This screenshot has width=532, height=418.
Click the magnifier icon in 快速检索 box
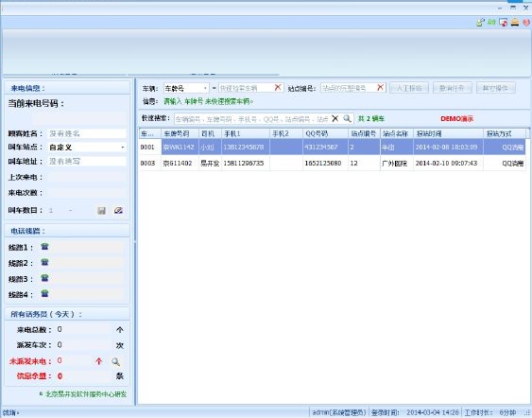[347, 118]
